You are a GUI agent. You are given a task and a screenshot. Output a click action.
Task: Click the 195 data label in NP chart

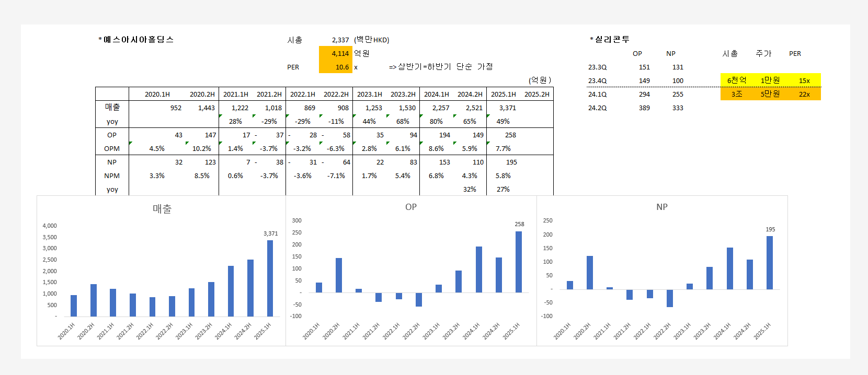tap(770, 229)
